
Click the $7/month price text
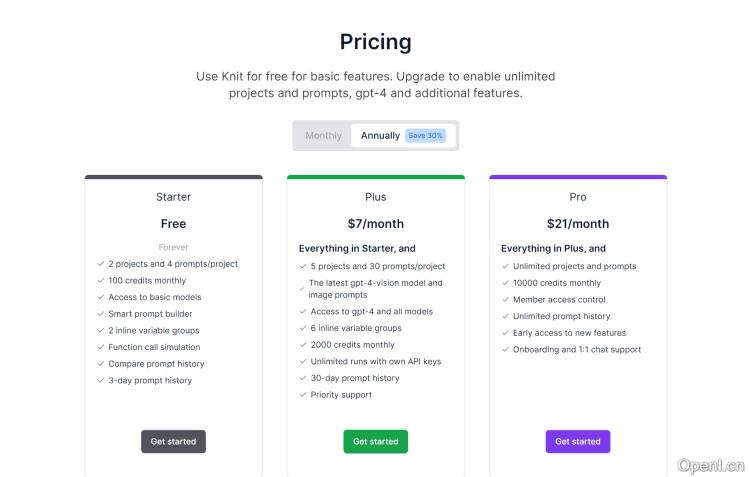click(375, 224)
